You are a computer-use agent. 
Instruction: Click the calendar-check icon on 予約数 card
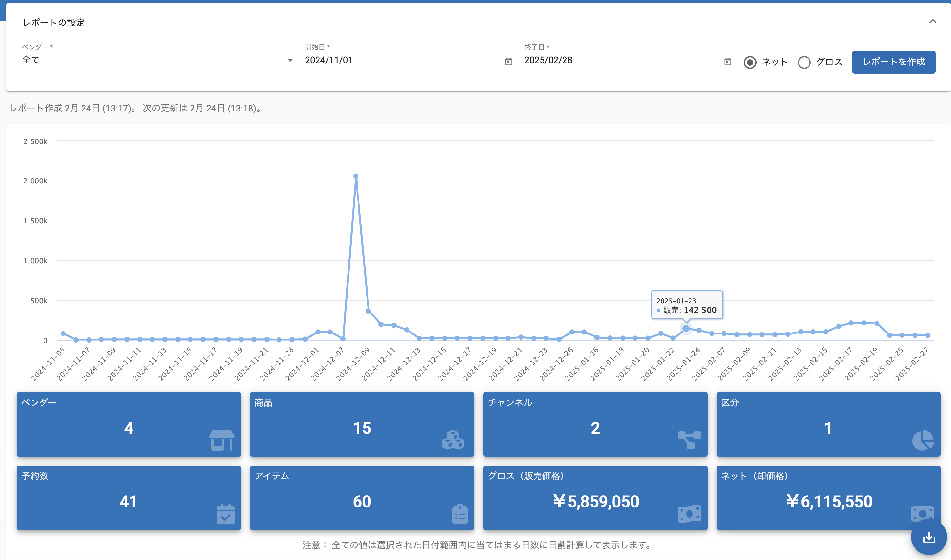click(225, 514)
